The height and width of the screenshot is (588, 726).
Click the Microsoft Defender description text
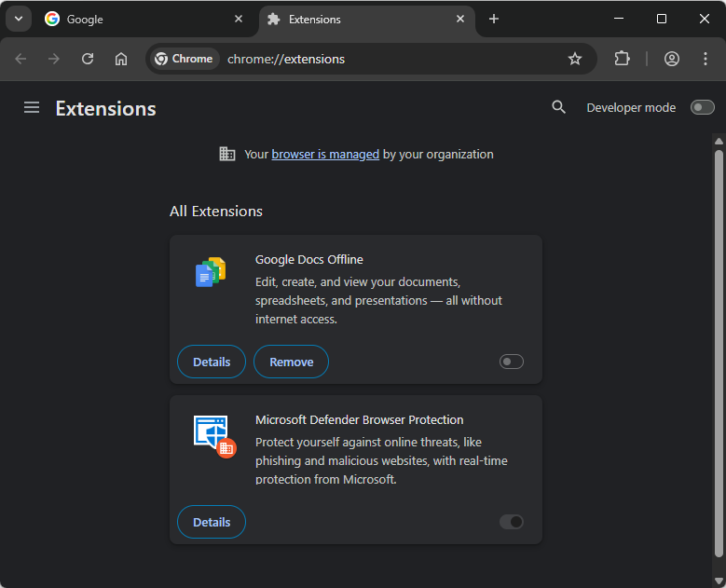[x=381, y=460]
